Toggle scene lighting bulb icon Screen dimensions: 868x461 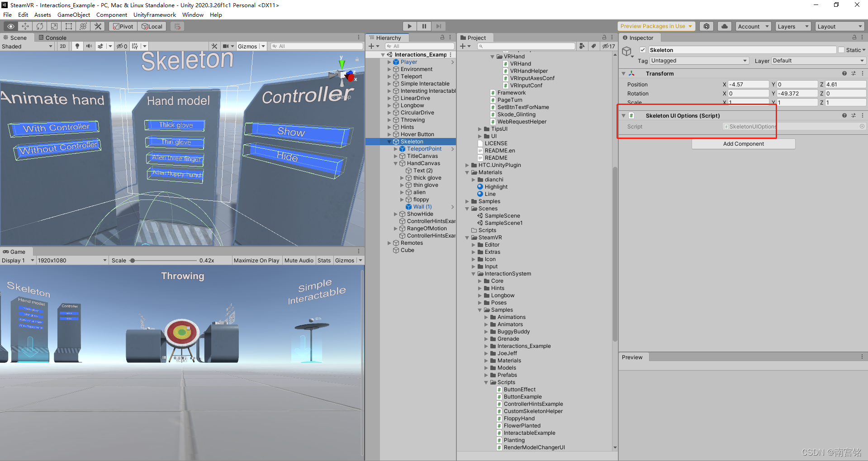[77, 46]
